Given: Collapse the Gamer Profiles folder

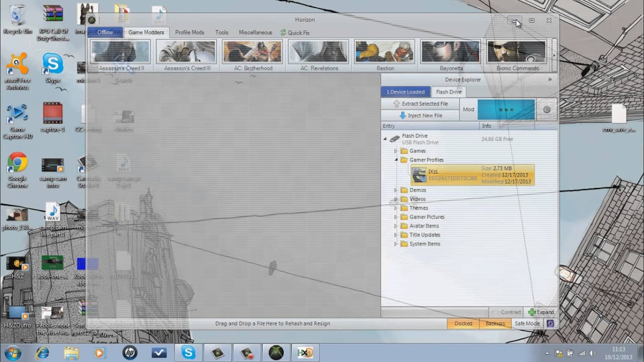Looking at the screenshot, I should pyautogui.click(x=396, y=160).
